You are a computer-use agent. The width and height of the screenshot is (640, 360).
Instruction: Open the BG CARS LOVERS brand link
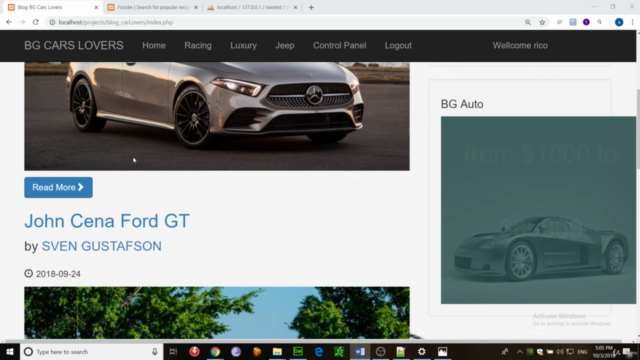pos(73,45)
